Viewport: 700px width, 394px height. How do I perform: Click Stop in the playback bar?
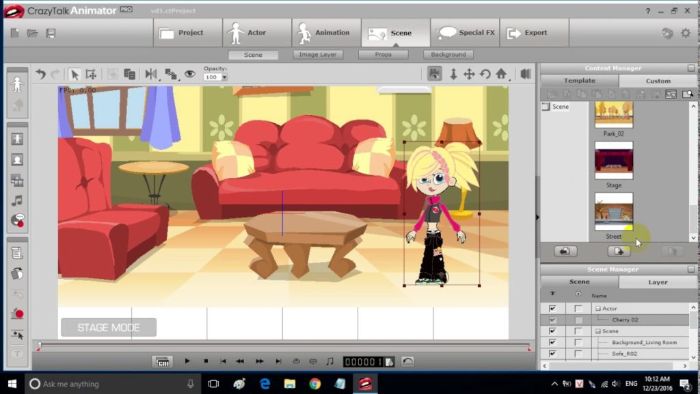(x=206, y=361)
